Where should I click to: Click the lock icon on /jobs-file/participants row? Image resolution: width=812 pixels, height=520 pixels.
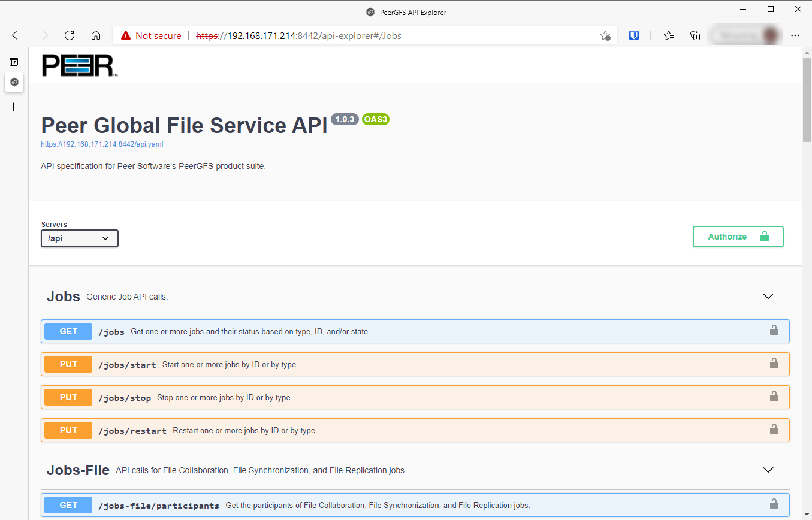(x=774, y=504)
